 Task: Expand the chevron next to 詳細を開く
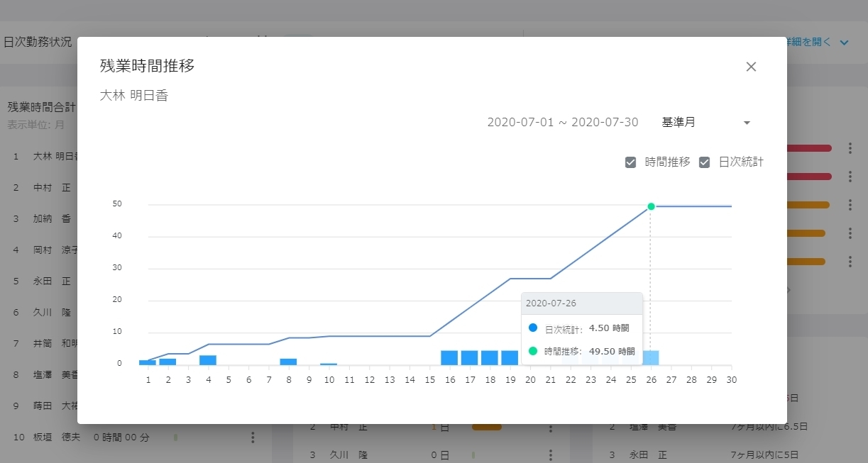click(844, 43)
